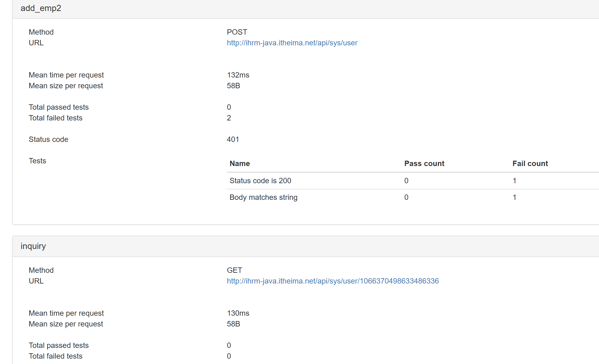Click the 401 status code value
The image size is (599, 364).
[233, 139]
